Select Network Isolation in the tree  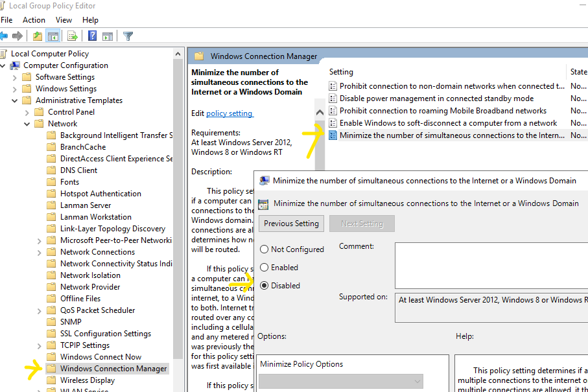[90, 275]
